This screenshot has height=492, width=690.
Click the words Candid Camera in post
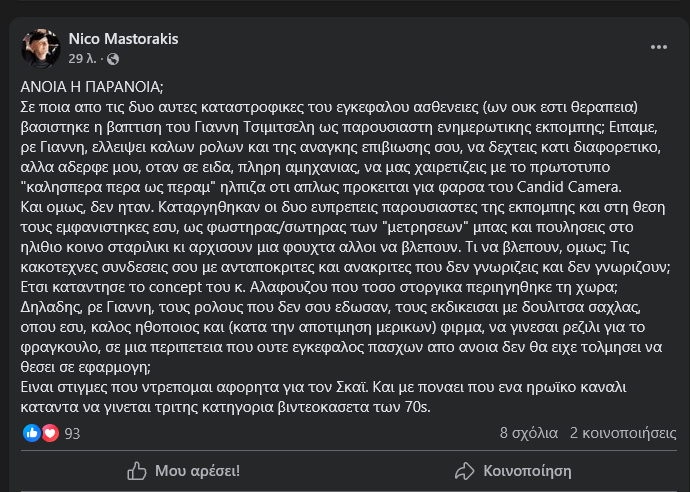[568, 187]
